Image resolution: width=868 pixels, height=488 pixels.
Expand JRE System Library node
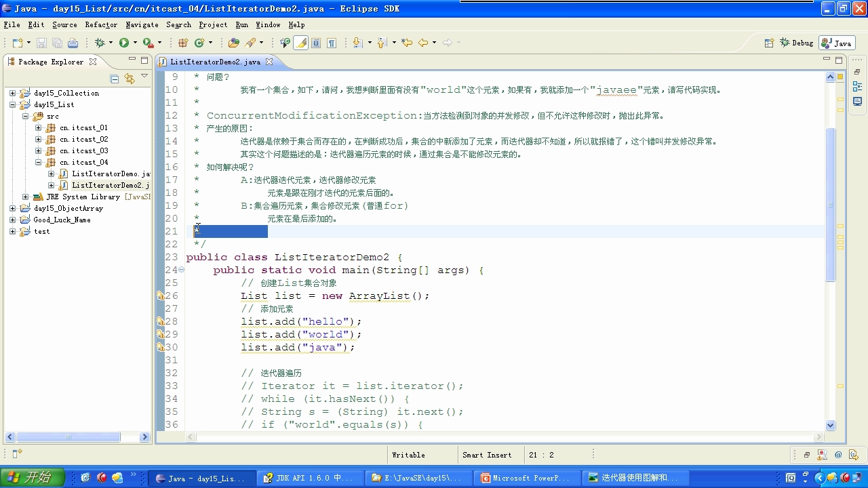[25, 197]
